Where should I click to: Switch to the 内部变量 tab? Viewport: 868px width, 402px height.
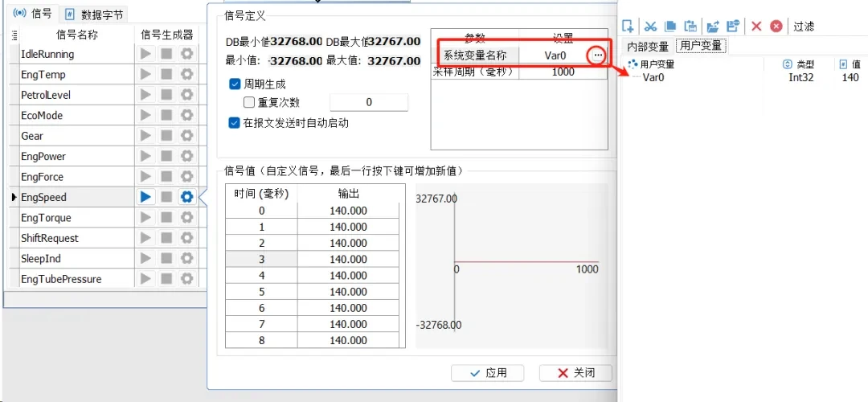tap(647, 46)
